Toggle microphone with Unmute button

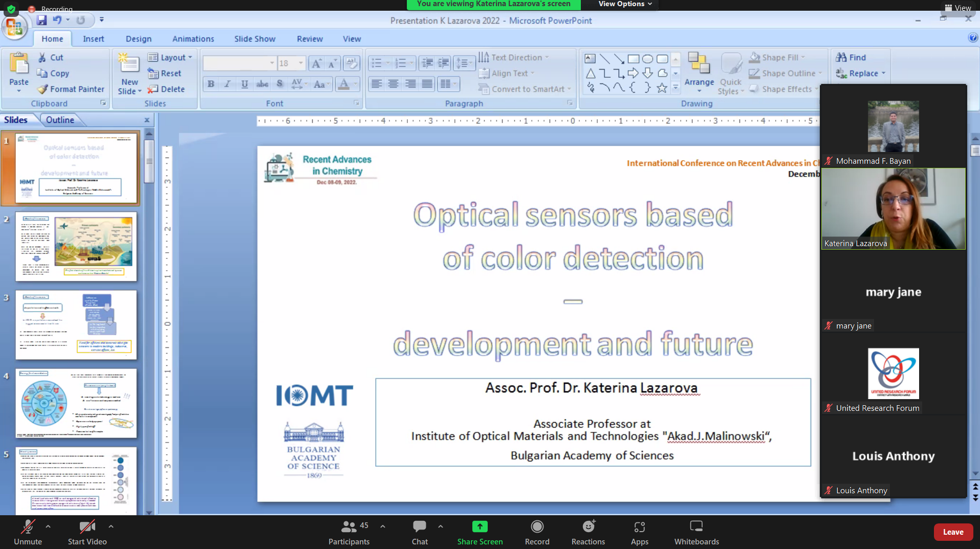(x=28, y=532)
